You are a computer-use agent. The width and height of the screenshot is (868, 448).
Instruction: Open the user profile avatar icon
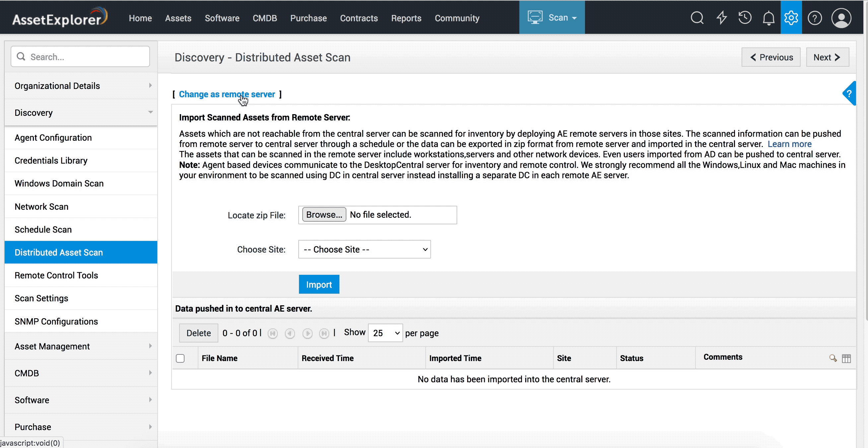(841, 18)
